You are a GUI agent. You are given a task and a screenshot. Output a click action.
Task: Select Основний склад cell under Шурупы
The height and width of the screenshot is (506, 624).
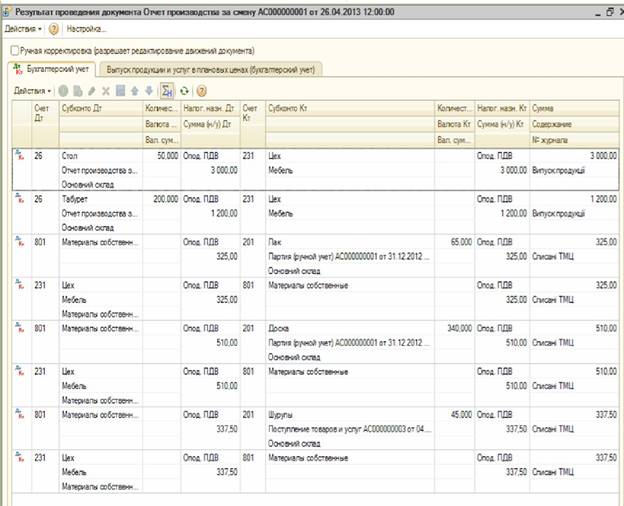point(350,443)
